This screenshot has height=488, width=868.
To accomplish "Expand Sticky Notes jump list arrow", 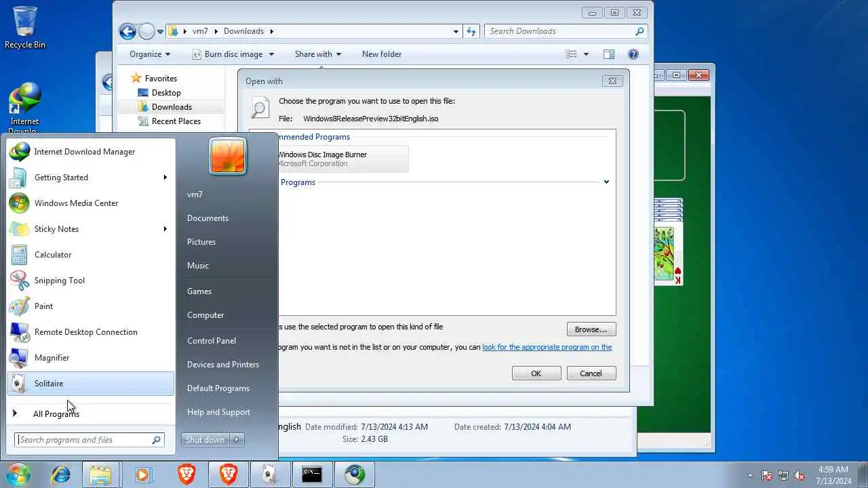I will tap(165, 229).
